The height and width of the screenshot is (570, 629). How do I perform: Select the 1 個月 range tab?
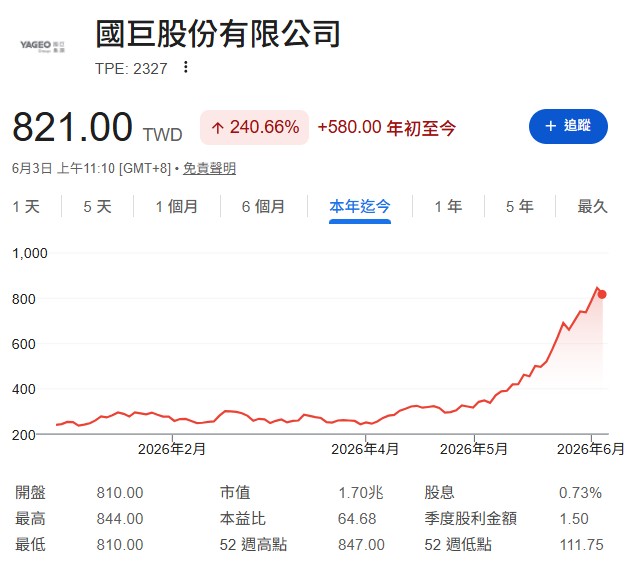click(177, 207)
